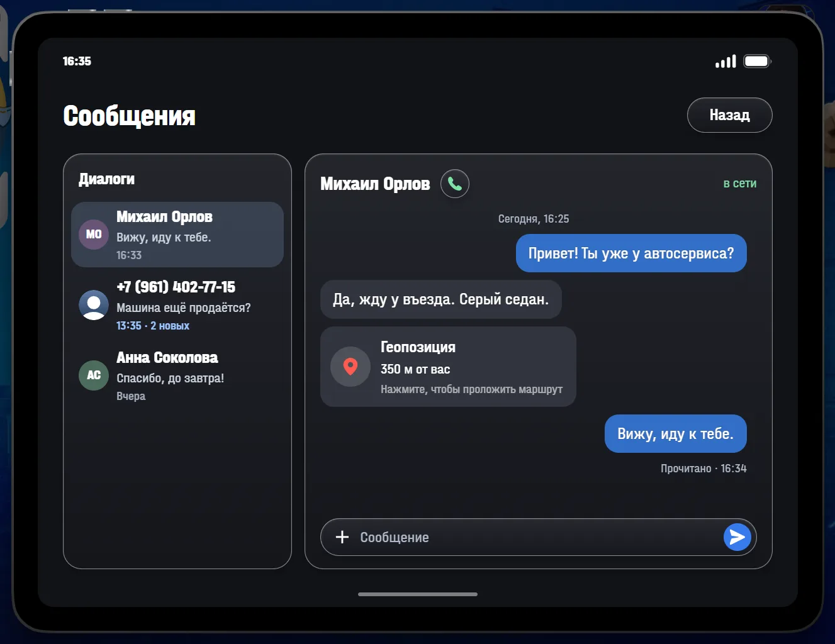The height and width of the screenshot is (644, 835).
Task: Tap the Диалоги panel heading
Action: (106, 179)
